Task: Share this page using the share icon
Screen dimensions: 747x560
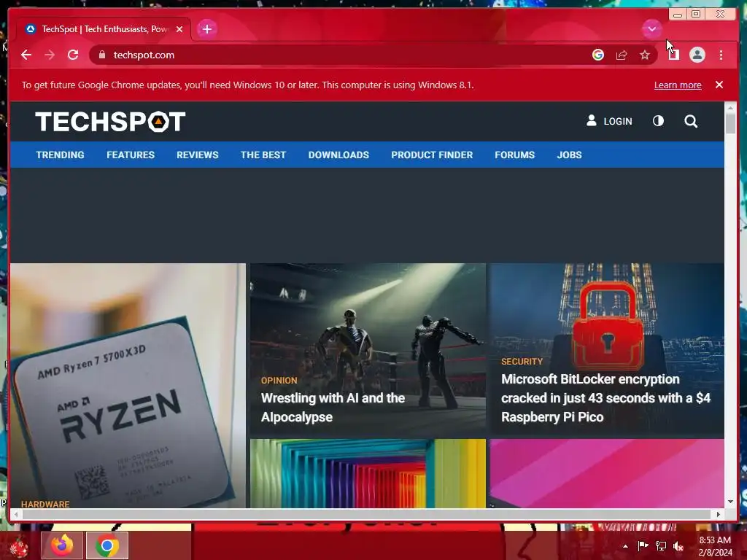Action: (622, 55)
